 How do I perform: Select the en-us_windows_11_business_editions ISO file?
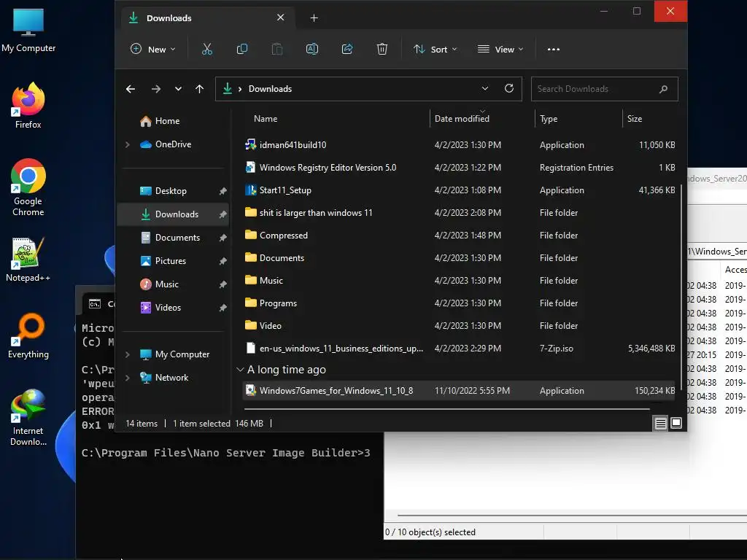click(460, 349)
